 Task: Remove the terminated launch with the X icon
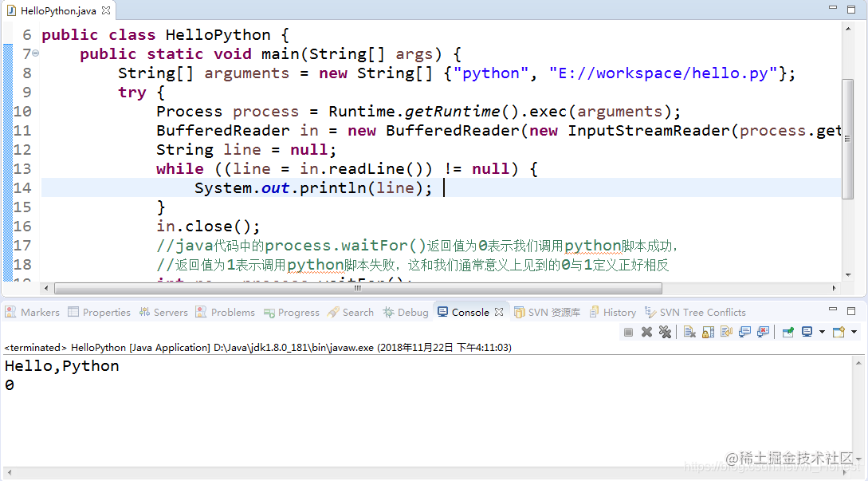click(646, 332)
